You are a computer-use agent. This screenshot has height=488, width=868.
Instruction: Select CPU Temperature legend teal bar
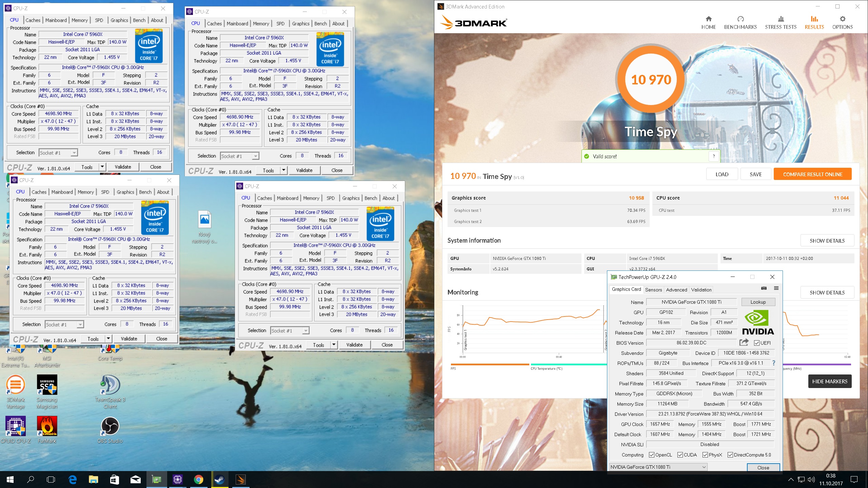569,364
